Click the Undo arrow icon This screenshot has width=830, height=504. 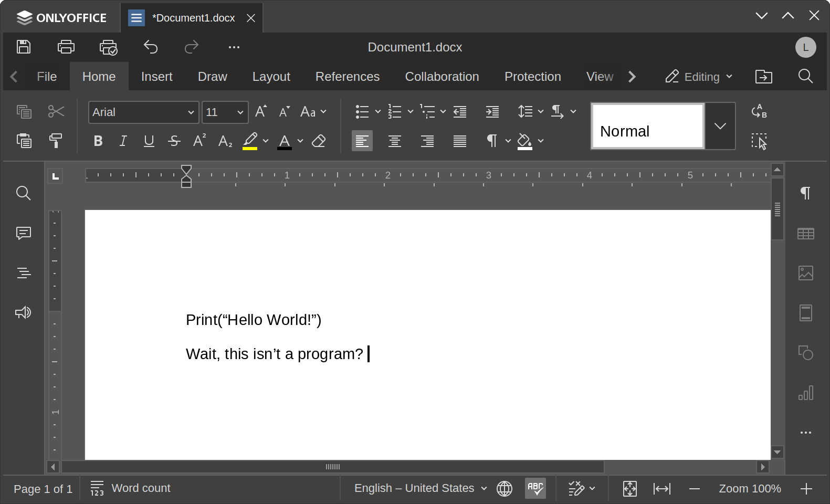151,47
